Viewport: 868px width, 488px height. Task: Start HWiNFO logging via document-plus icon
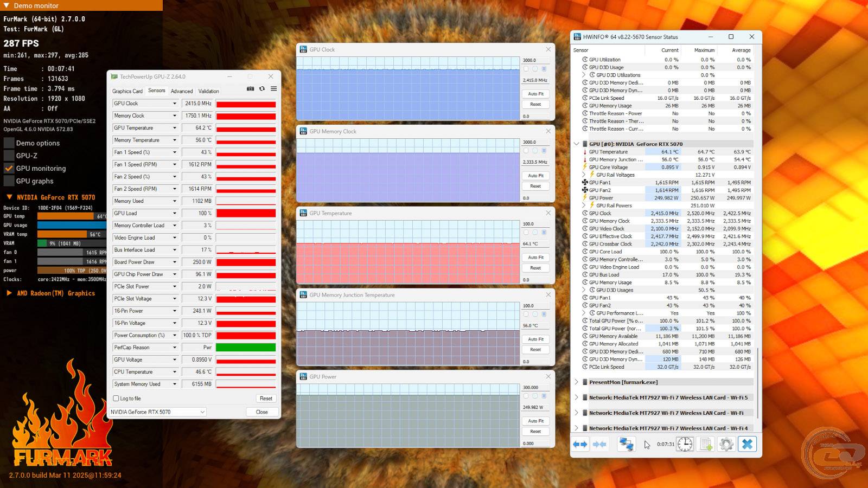pos(706,444)
